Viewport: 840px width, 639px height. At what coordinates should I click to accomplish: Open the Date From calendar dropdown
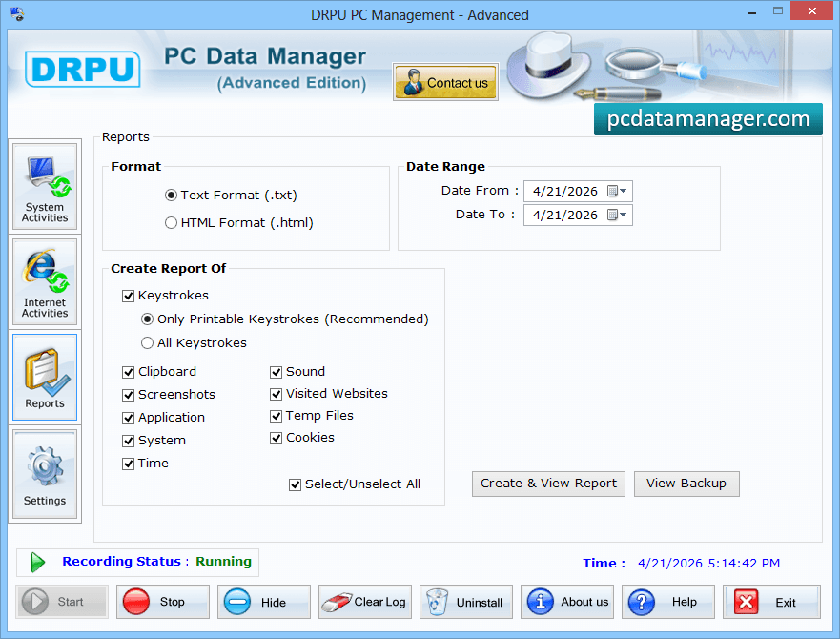[x=617, y=192]
